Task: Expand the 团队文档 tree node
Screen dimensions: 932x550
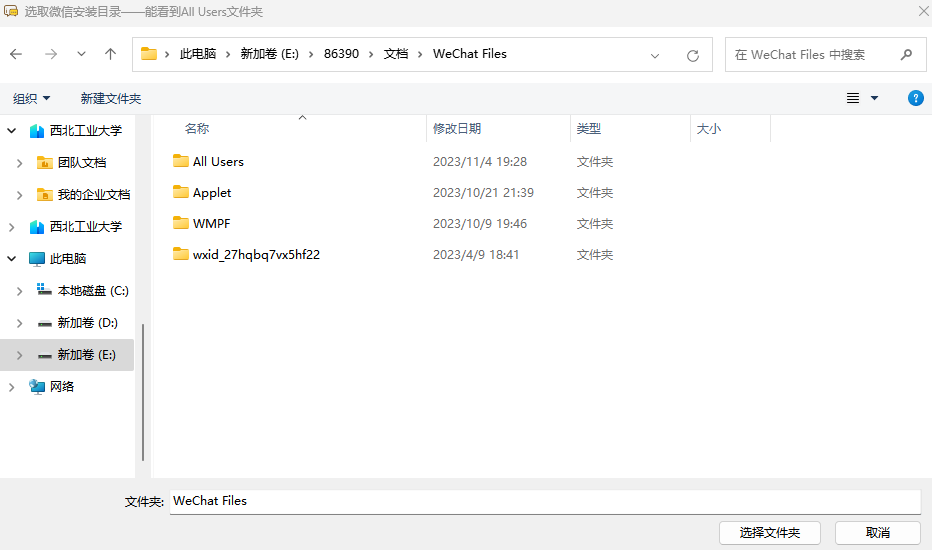Action: click(x=19, y=162)
